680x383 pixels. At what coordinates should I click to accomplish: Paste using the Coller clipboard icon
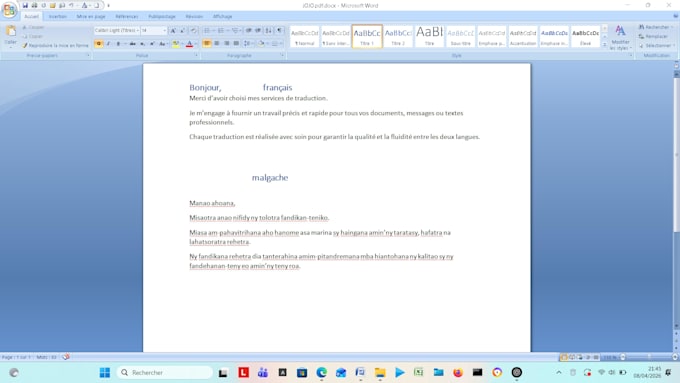[x=10, y=31]
